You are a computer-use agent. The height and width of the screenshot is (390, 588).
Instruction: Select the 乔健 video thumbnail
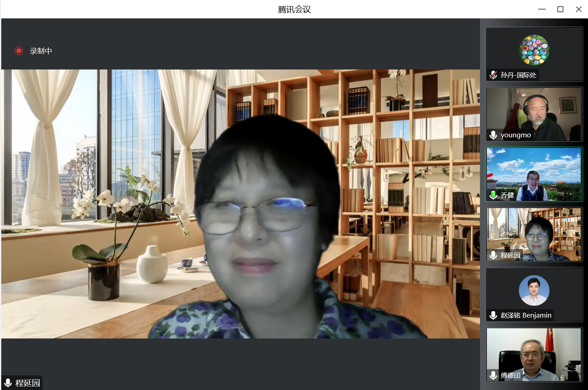click(534, 174)
